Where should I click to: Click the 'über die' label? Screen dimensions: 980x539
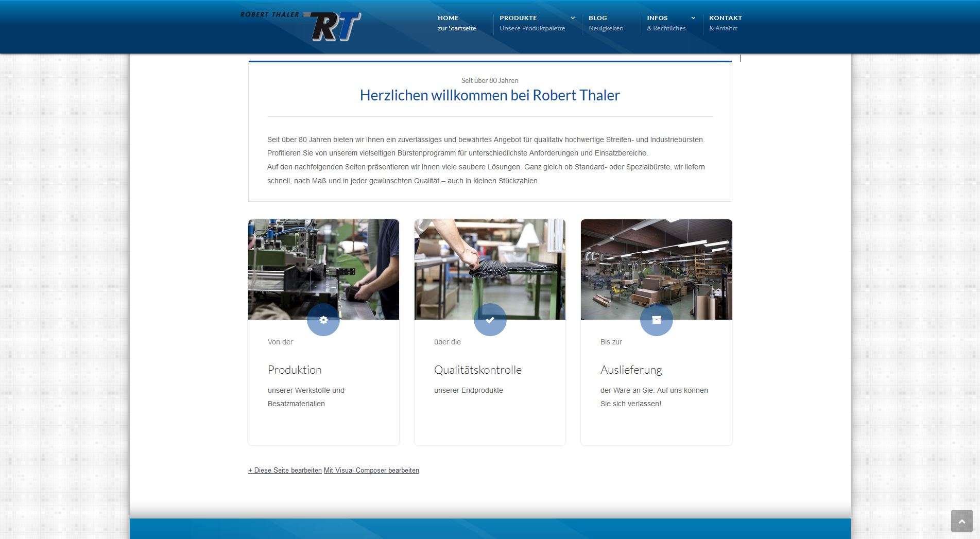pyautogui.click(x=448, y=342)
